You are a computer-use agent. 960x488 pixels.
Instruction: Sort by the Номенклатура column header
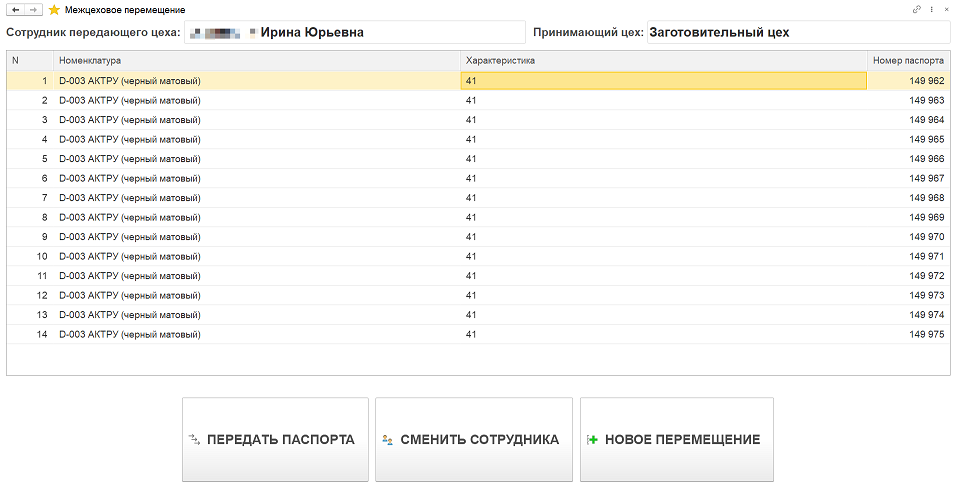[257, 61]
